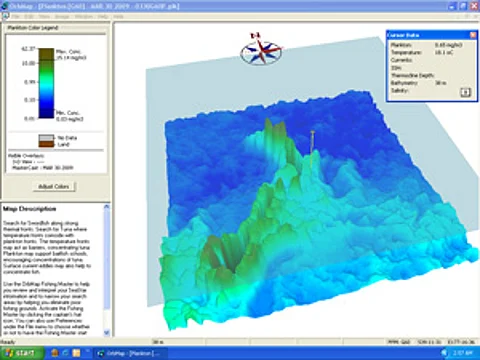Viewport: 480px width, 360px height.
Task: Click the brown Land color swatch
Action: pyautogui.click(x=46, y=144)
